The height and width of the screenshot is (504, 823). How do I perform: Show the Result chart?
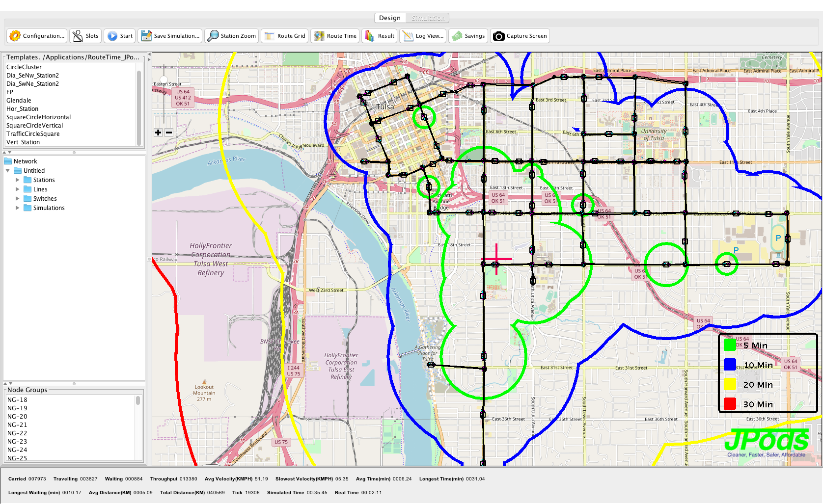(370, 36)
